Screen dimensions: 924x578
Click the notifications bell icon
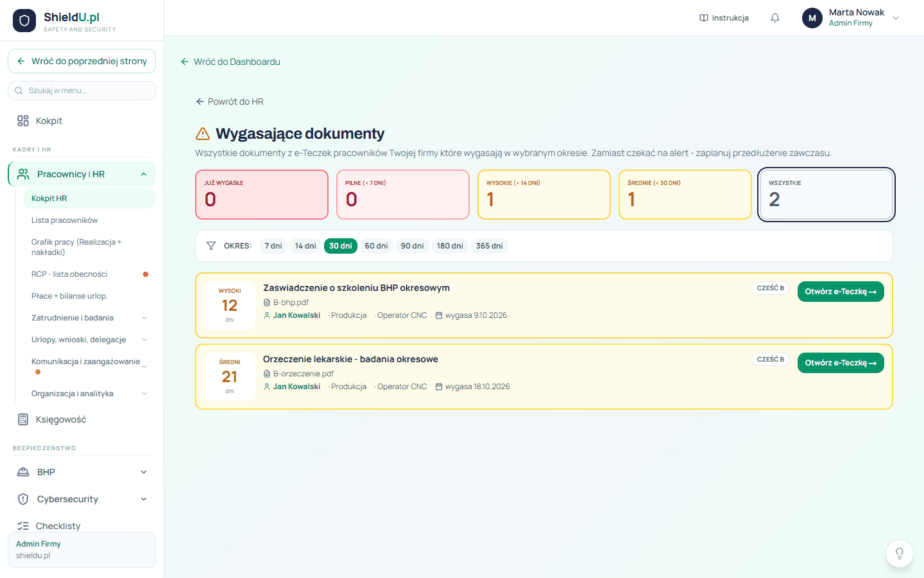pyautogui.click(x=775, y=18)
